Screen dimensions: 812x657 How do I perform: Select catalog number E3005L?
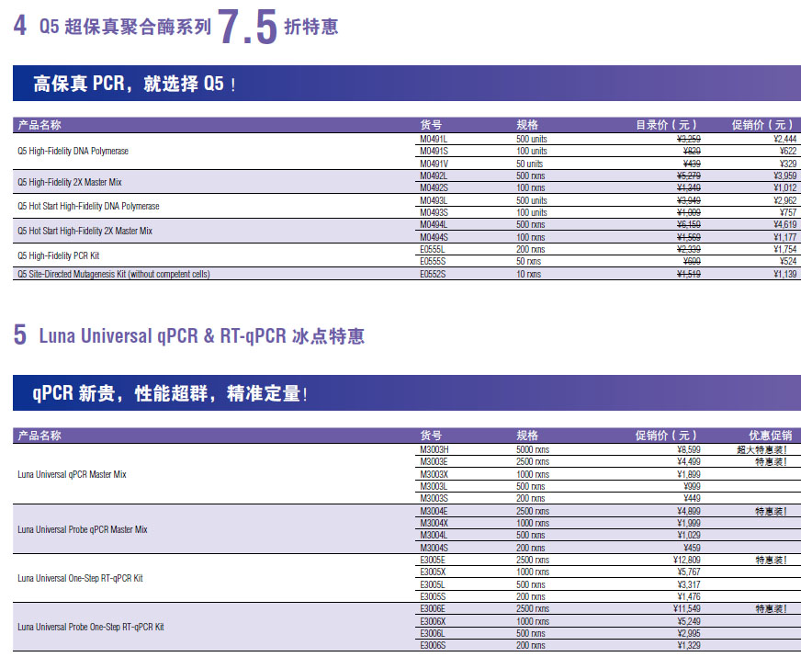(x=433, y=585)
